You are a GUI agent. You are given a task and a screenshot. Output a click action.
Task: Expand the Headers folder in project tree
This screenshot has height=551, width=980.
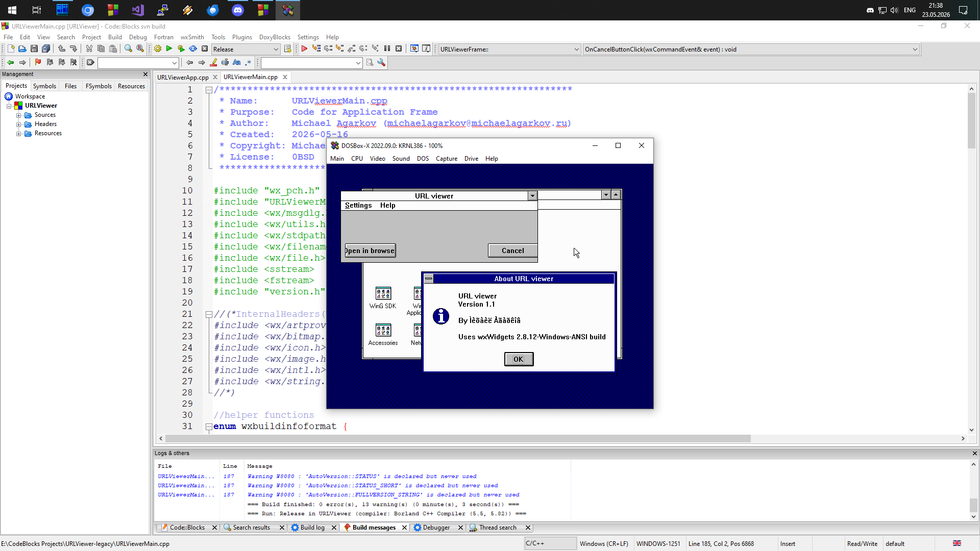[x=18, y=124]
